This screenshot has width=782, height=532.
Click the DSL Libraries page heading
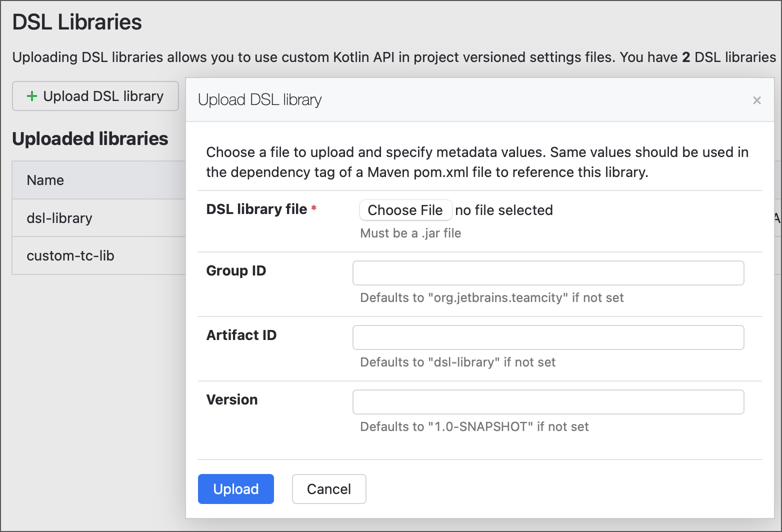click(77, 22)
